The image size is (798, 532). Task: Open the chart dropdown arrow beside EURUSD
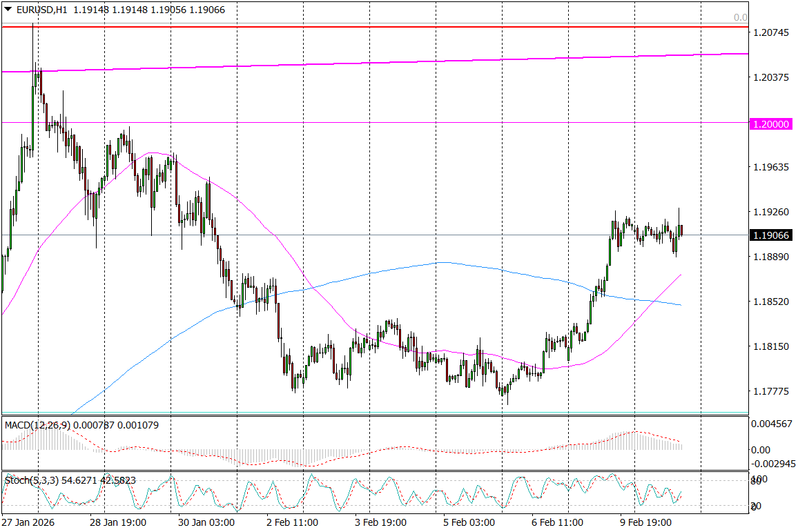coord(8,10)
